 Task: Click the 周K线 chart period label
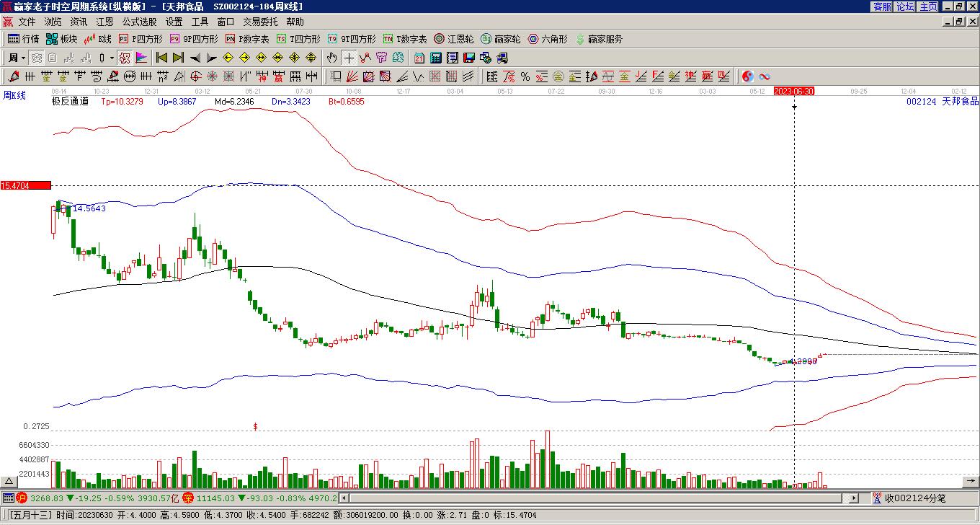14,95
